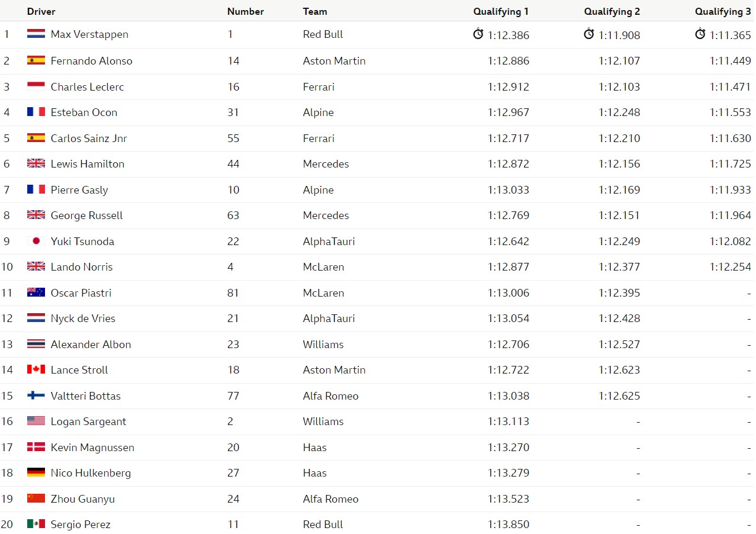This screenshot has height=534, width=756.
Task: Click the stopwatch icon beside 1:11.908
Action: click(589, 34)
